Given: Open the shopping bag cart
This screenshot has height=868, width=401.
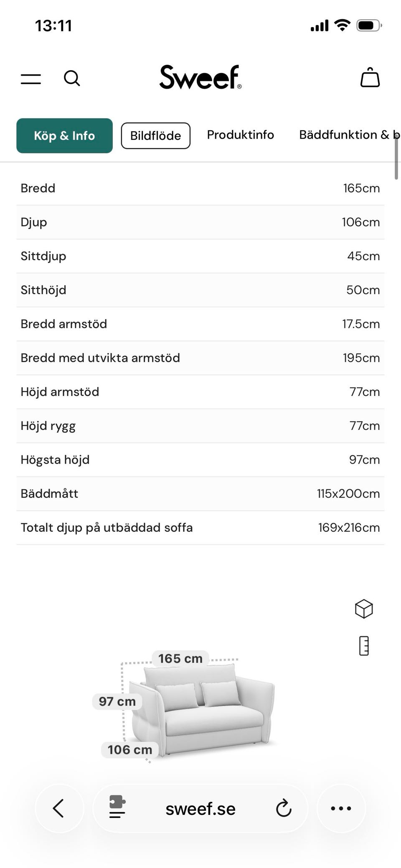Looking at the screenshot, I should coord(370,78).
